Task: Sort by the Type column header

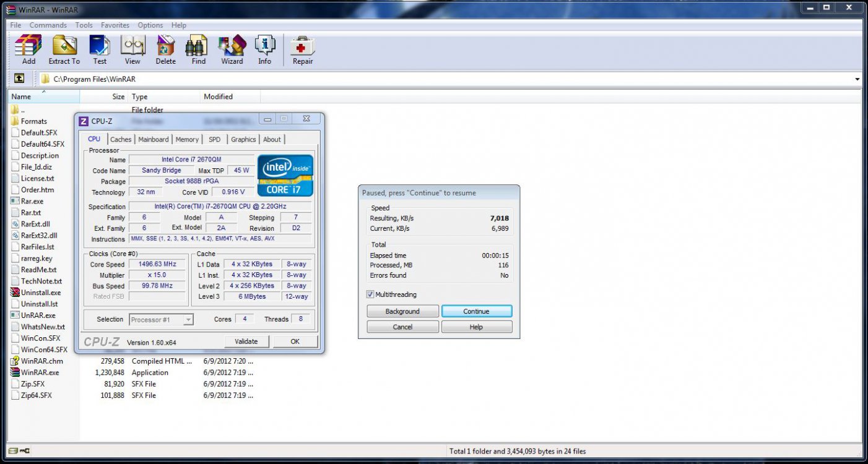Action: point(164,97)
